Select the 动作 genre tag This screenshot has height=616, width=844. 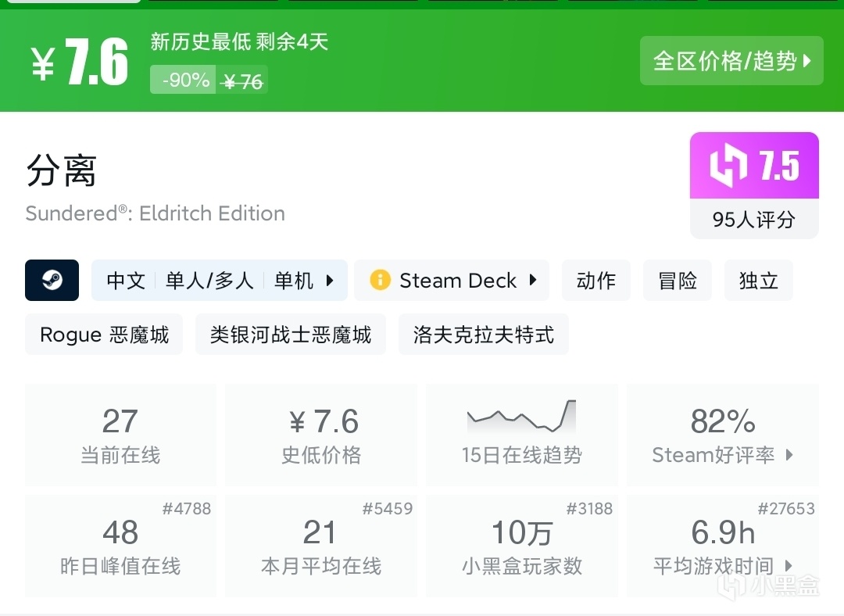pyautogui.click(x=595, y=281)
